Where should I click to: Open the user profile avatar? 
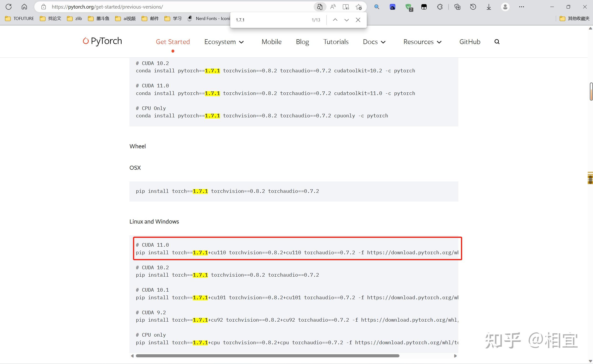(505, 7)
